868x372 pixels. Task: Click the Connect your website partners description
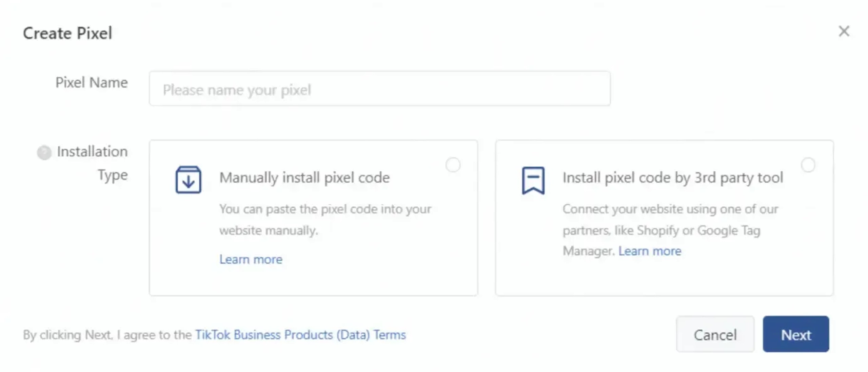click(670, 230)
